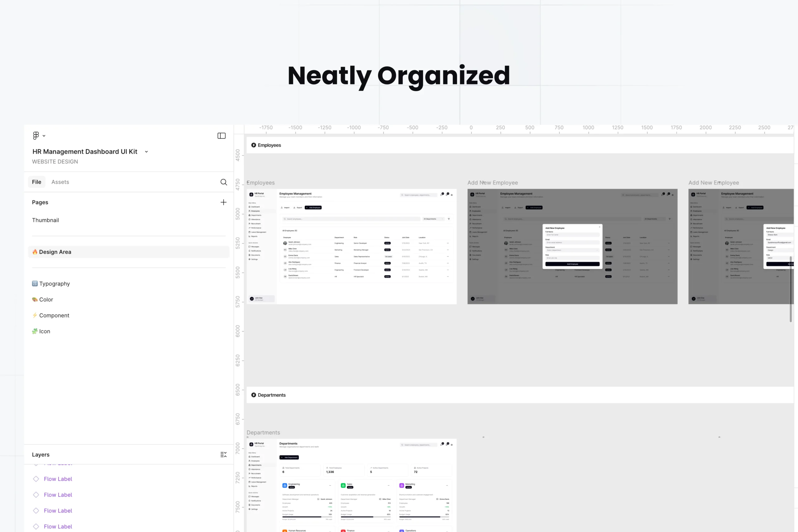Open the Component page
The width and height of the screenshot is (798, 532).
54,315
